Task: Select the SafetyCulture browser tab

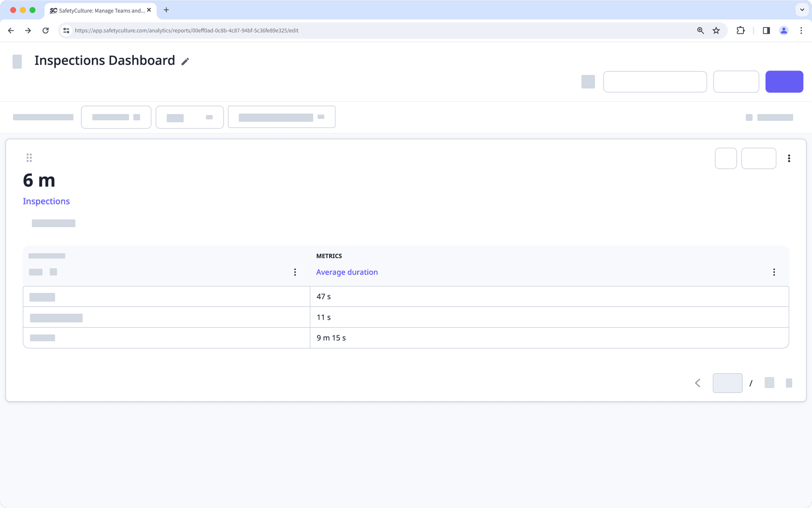Action: (97, 10)
